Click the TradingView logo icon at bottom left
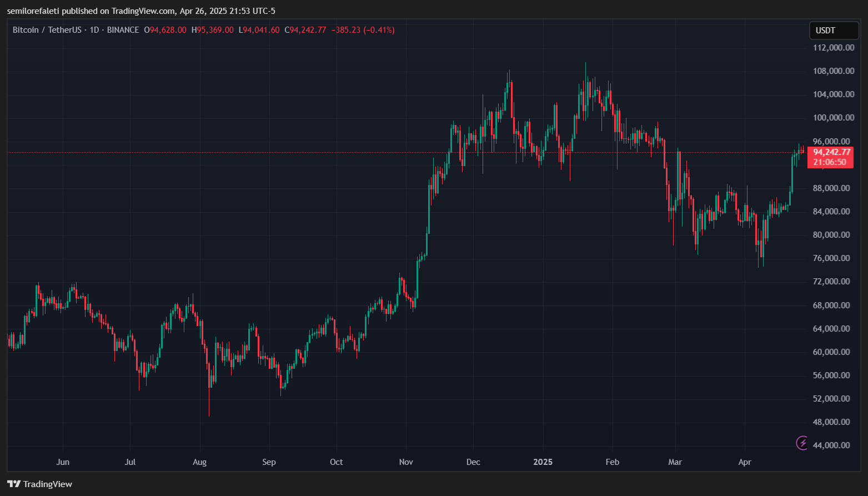This screenshot has width=868, height=496. tap(14, 484)
